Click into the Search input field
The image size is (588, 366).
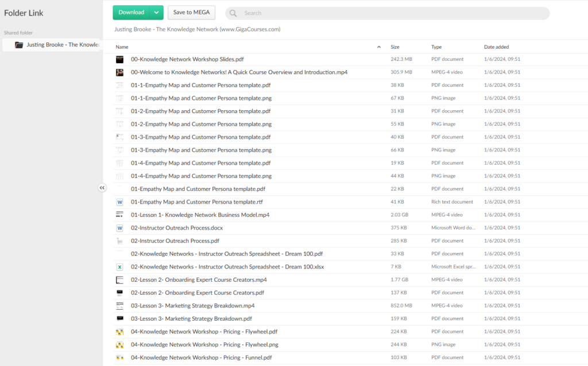pyautogui.click(x=390, y=13)
